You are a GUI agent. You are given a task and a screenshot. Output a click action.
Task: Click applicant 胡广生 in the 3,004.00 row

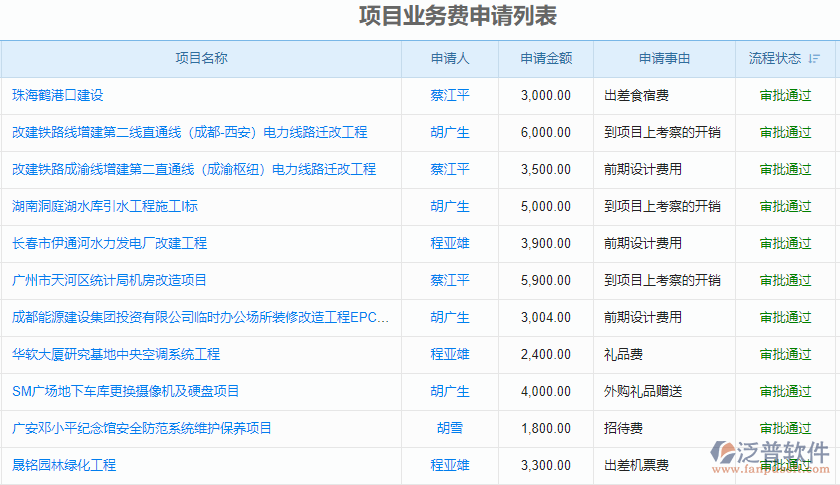click(450, 317)
